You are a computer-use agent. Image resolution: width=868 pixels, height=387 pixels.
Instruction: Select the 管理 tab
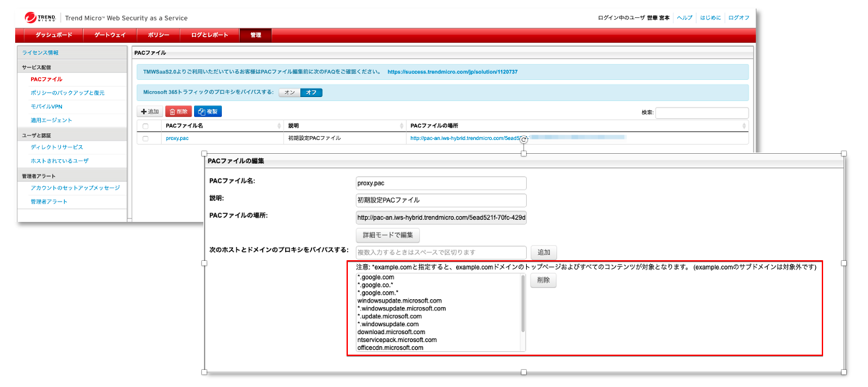pyautogui.click(x=255, y=35)
